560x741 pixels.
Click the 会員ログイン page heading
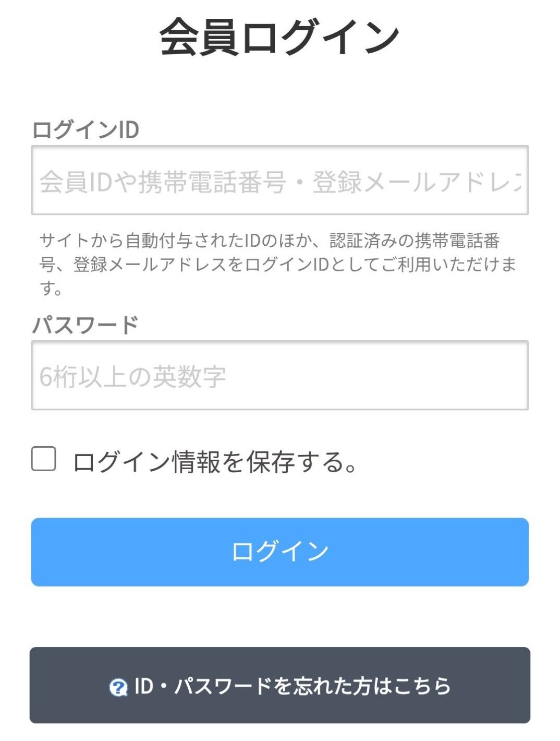(x=279, y=37)
